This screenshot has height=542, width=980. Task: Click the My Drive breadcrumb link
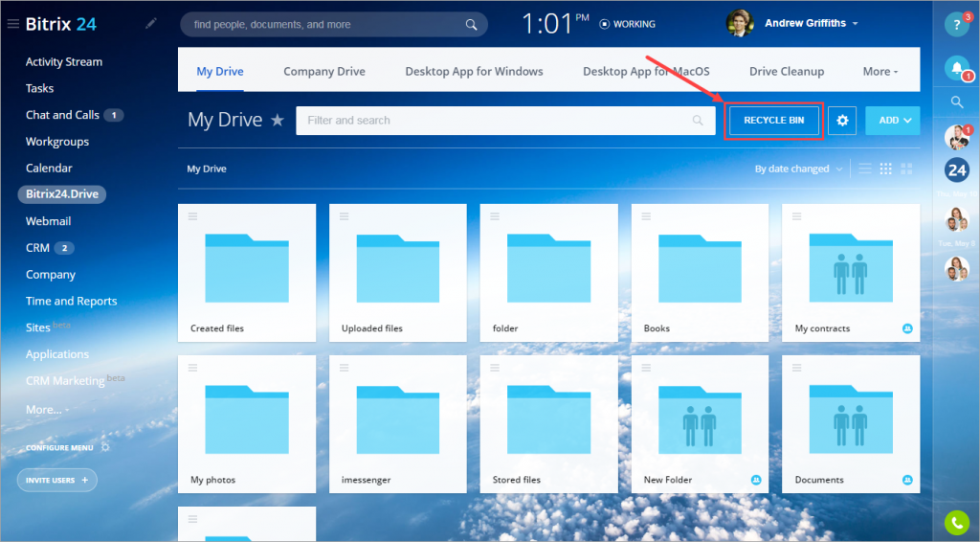[207, 169]
